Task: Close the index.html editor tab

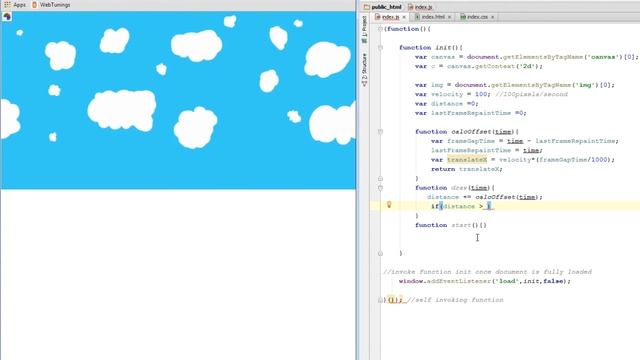Action: 449,17
